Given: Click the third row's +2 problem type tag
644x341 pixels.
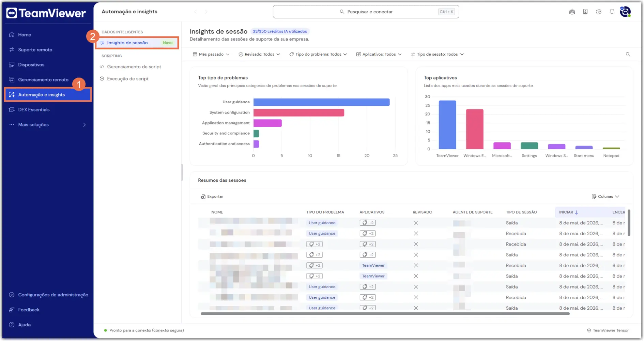Looking at the screenshot, I should point(315,244).
